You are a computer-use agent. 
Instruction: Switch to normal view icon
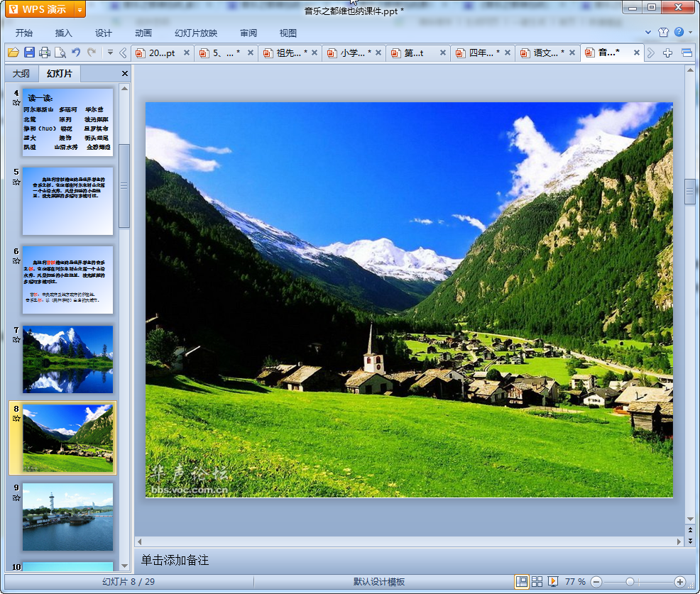tap(521, 581)
